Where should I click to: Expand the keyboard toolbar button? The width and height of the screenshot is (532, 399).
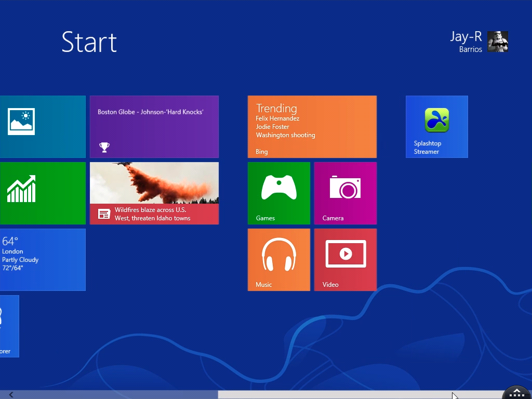pyautogui.click(x=516, y=393)
